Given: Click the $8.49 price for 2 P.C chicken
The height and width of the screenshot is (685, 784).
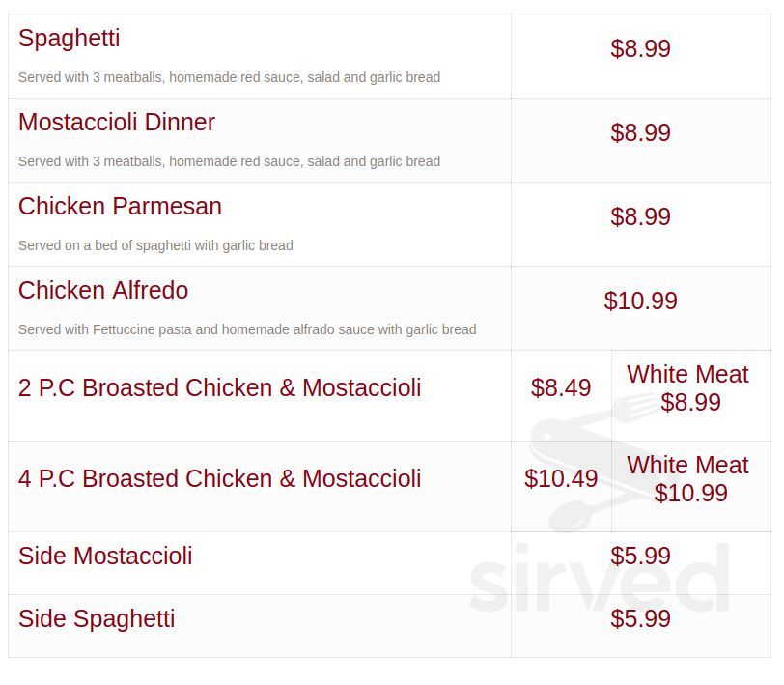Looking at the screenshot, I should [561, 387].
